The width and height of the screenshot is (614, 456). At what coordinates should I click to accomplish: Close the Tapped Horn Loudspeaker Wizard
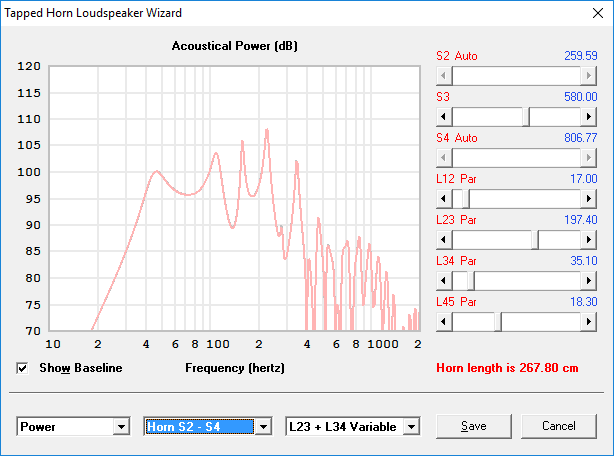pyautogui.click(x=598, y=13)
